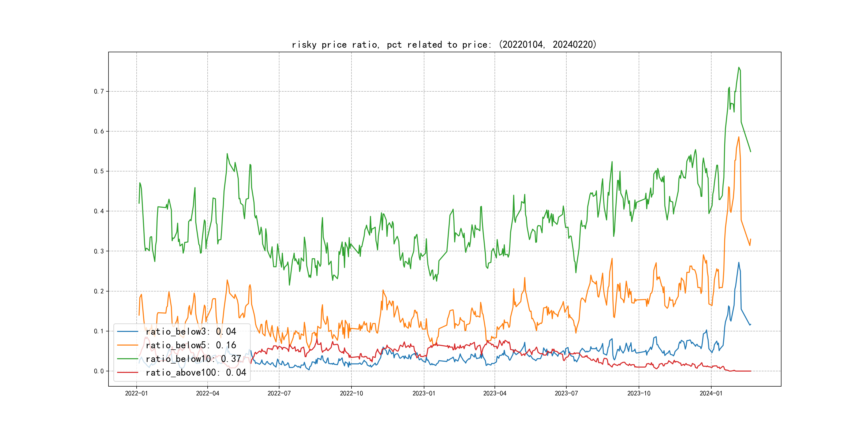Click the green ratio_below10 legend line swatch
Image resolution: width=868 pixels, height=434 pixels.
127,359
